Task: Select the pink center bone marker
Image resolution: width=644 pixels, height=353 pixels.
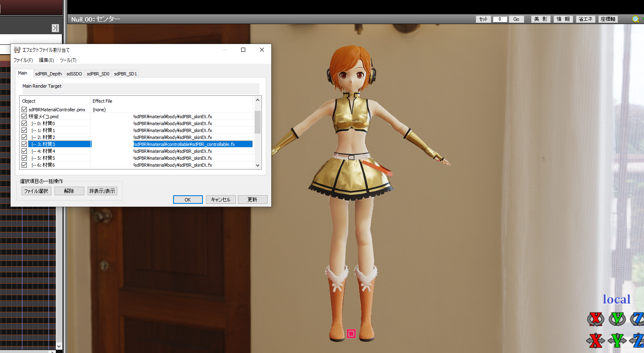Action: coord(351,334)
